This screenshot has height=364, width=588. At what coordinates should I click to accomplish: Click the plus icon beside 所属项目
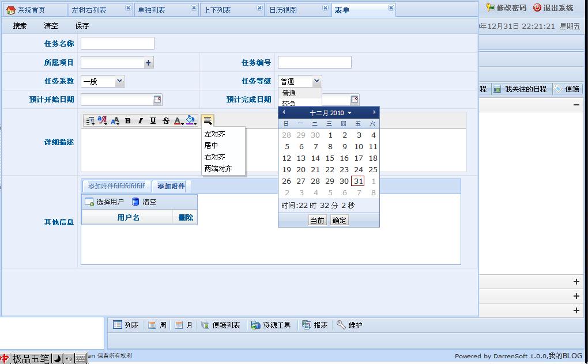coord(148,63)
